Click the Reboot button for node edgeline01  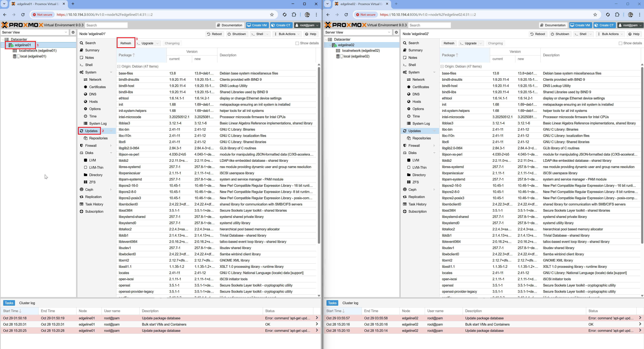click(x=214, y=34)
